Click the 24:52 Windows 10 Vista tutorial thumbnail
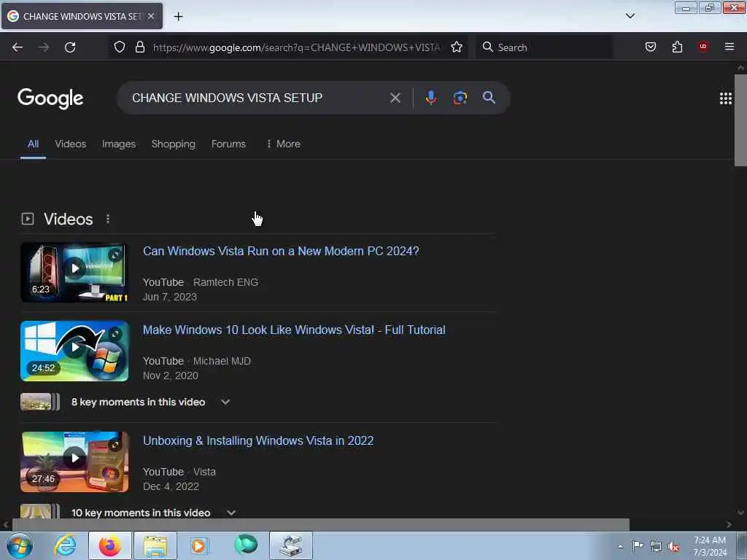This screenshot has height=560, width=747. coord(74,351)
